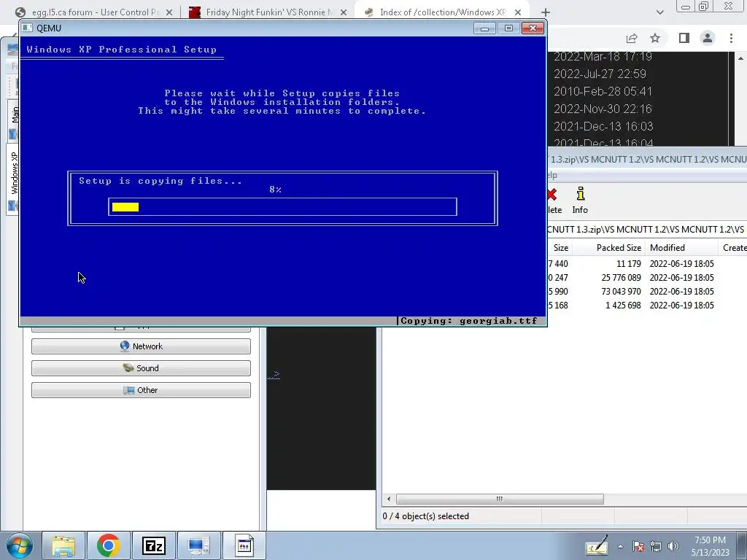The width and height of the screenshot is (747, 560).
Task: Select the Main vertical tab
Action: pyautogui.click(x=14, y=120)
